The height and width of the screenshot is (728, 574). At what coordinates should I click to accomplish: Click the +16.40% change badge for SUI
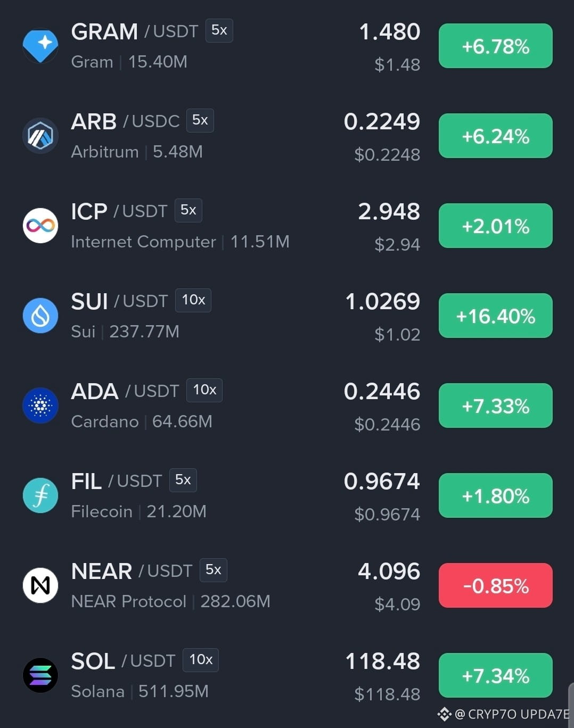pyautogui.click(x=496, y=316)
